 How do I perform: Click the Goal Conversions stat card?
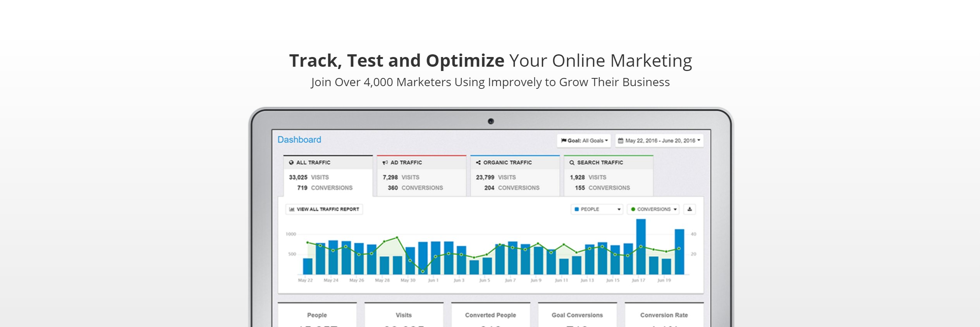coord(578,315)
